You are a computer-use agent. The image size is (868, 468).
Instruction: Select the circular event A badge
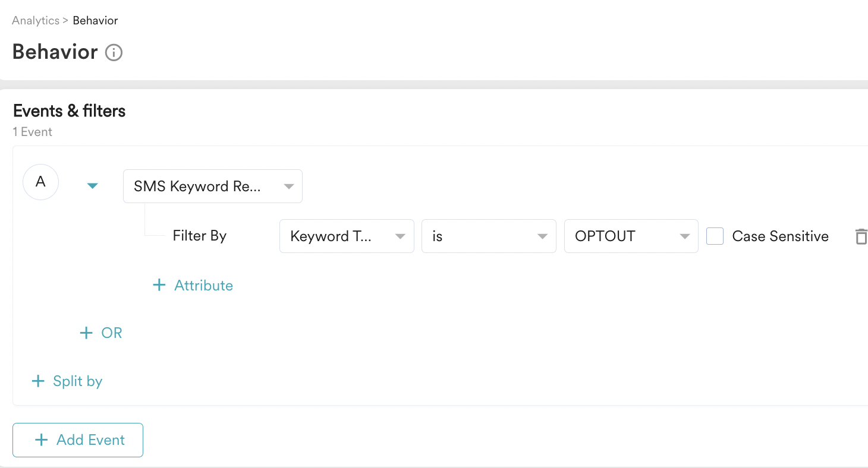tap(40, 182)
